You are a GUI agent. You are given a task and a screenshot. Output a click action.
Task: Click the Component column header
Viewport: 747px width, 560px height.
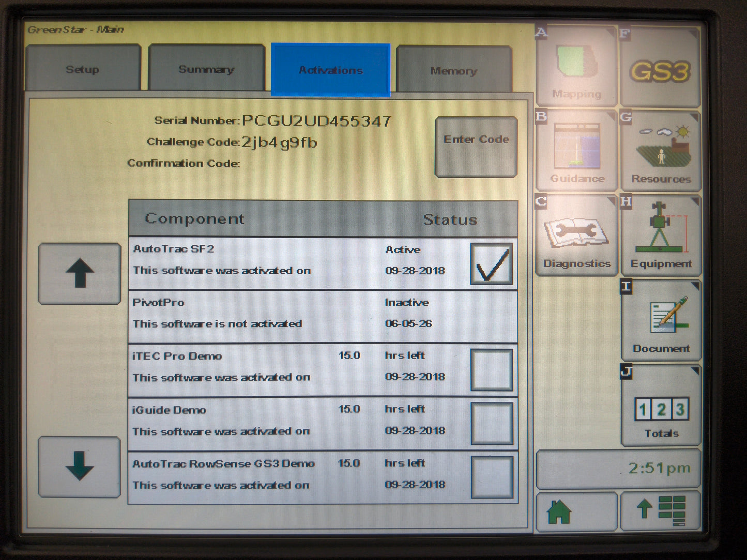click(x=194, y=219)
